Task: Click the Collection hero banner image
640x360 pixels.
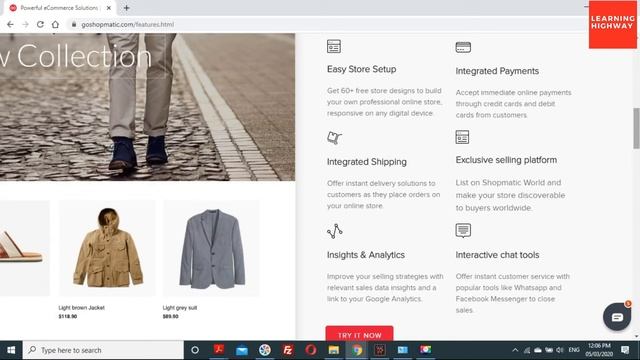Action: 147,107
